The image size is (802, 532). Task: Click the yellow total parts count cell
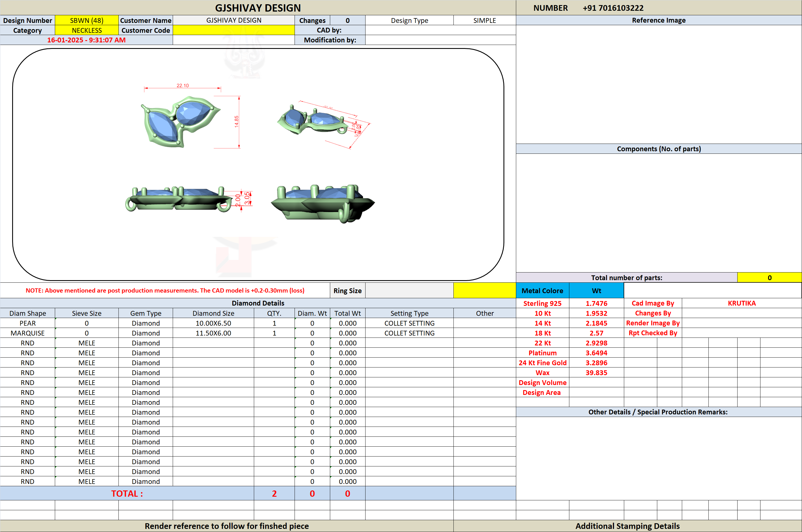[x=769, y=278]
